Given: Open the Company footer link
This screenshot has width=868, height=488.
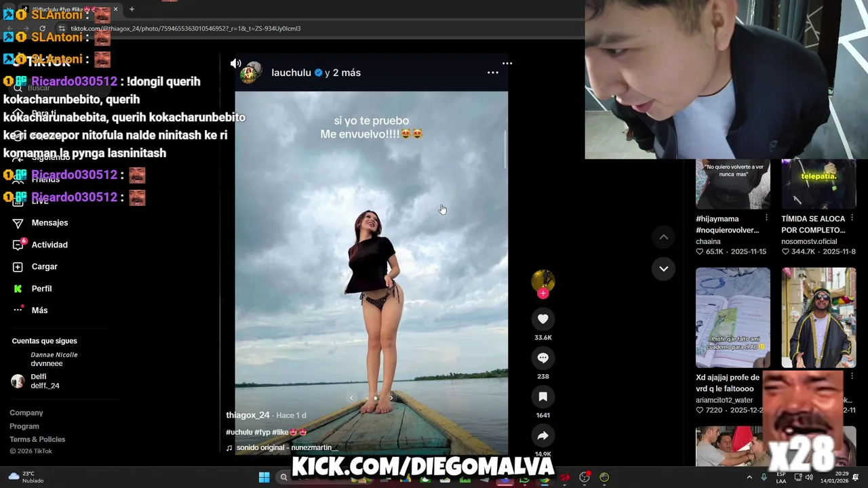Looking at the screenshot, I should point(26,413).
